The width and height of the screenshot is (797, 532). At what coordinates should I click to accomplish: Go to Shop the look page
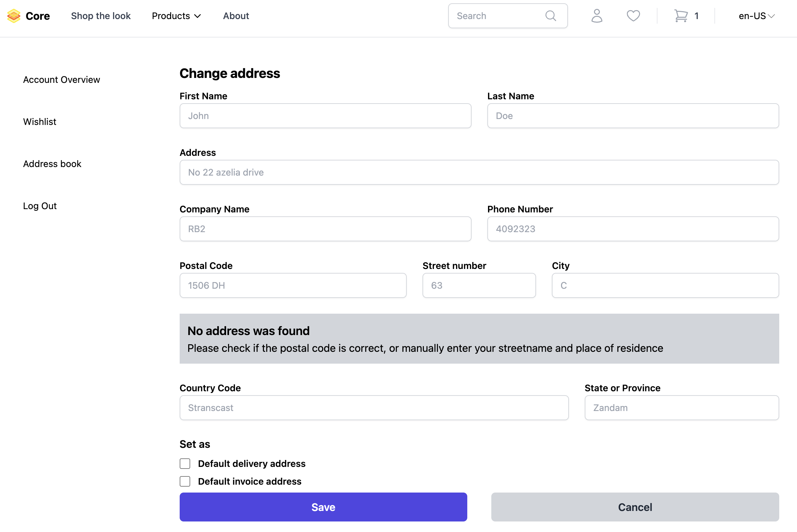point(100,15)
